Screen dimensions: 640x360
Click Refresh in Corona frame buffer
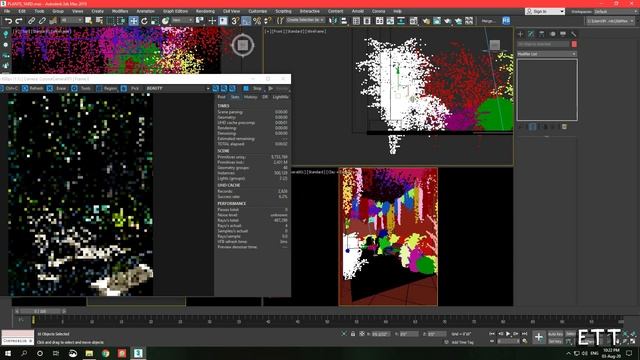click(x=33, y=88)
